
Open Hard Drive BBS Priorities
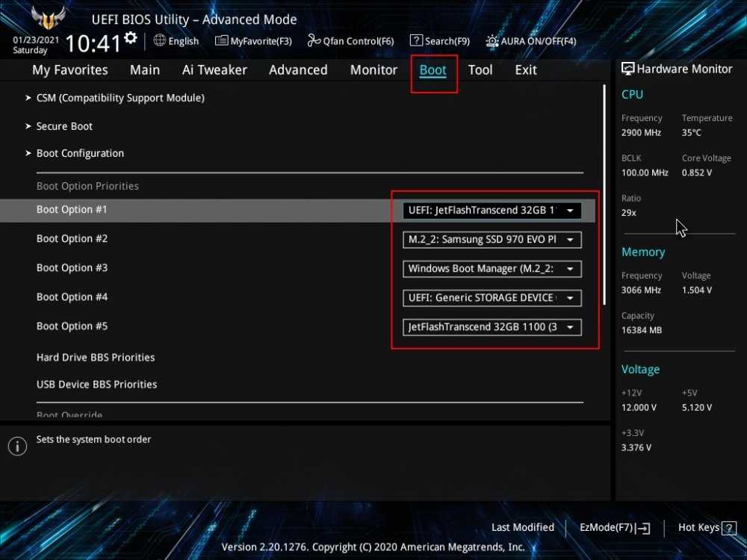tap(96, 357)
